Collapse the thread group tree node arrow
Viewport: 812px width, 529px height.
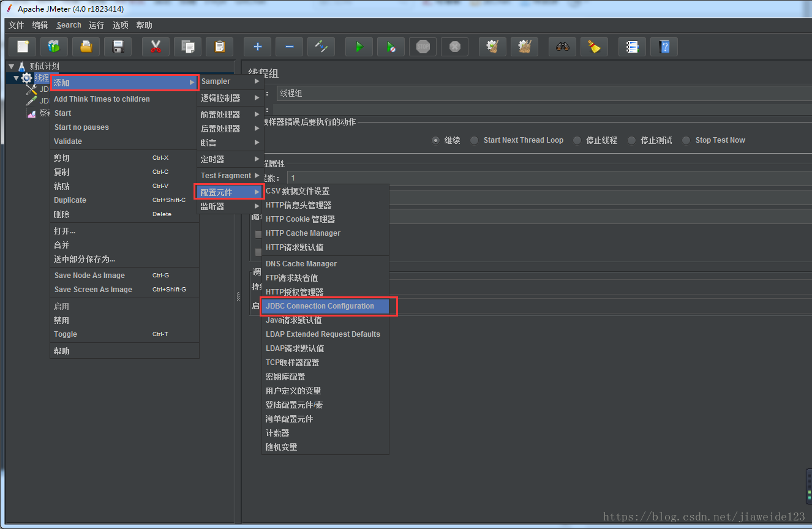coord(17,78)
